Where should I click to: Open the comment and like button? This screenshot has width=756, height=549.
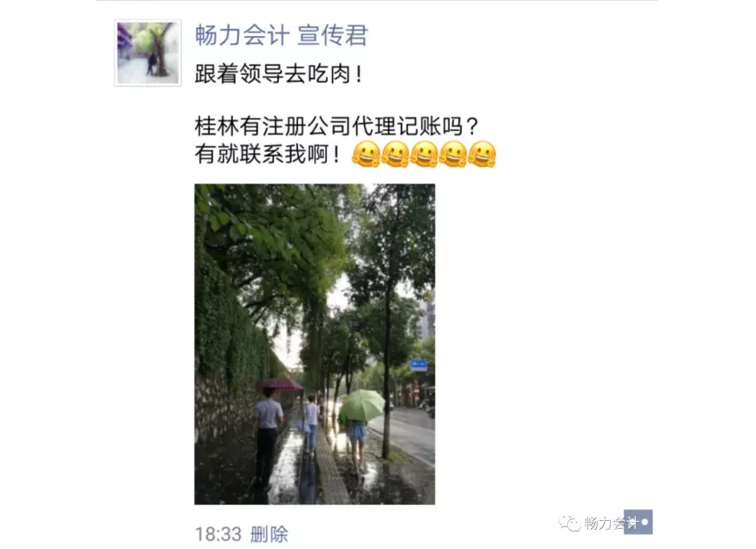click(638, 522)
